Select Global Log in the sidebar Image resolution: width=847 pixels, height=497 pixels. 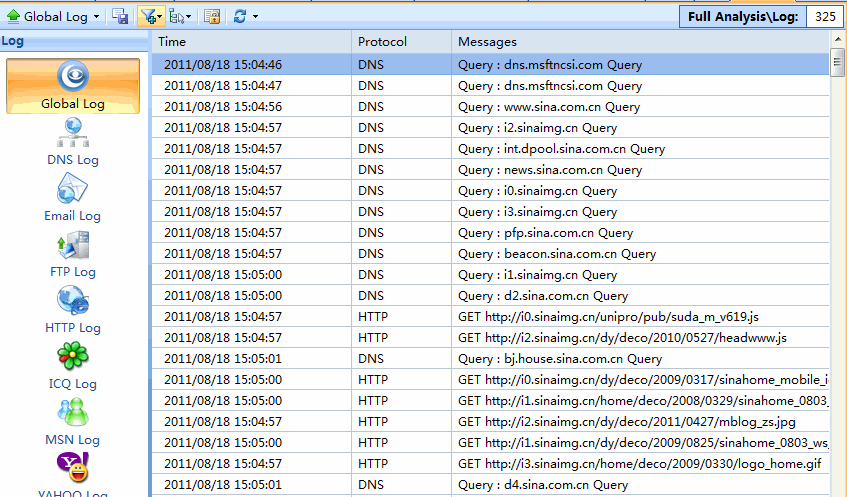(x=73, y=86)
